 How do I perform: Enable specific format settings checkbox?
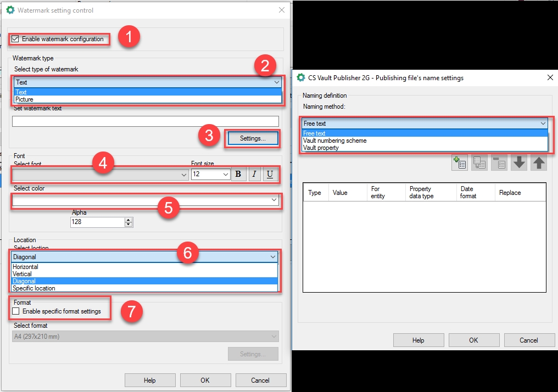(15, 311)
